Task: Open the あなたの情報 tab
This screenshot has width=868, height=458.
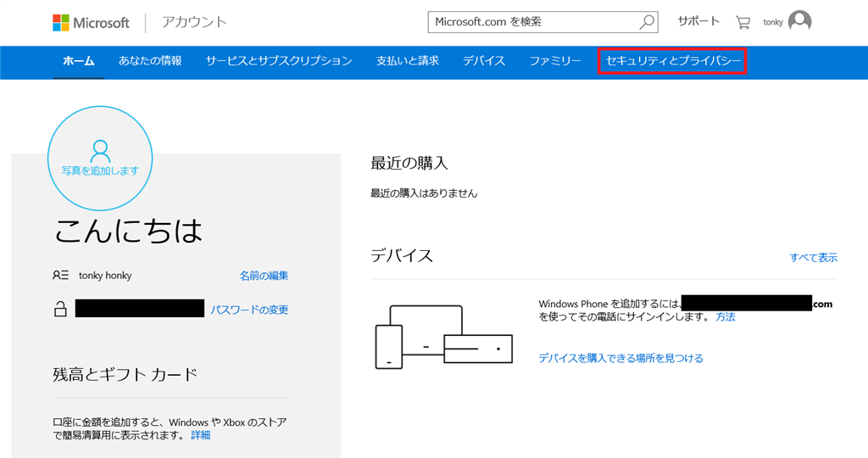Action: coord(150,61)
